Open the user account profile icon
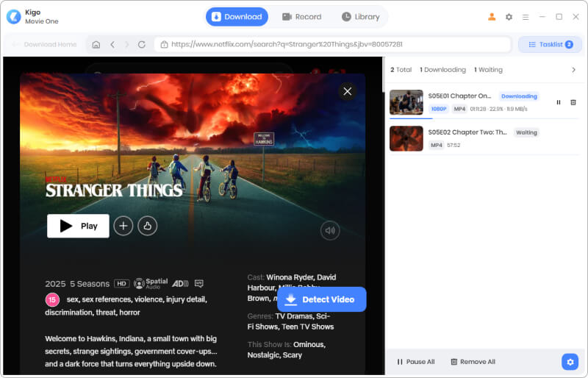This screenshot has width=588, height=378. tap(492, 17)
